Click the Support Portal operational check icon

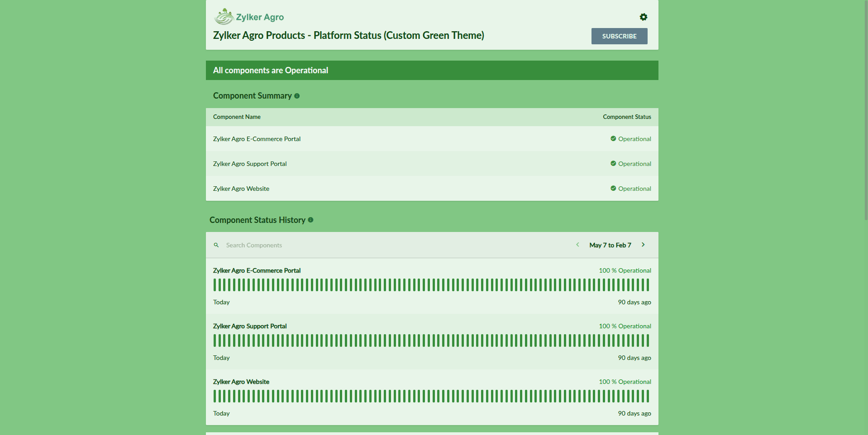[x=613, y=163]
